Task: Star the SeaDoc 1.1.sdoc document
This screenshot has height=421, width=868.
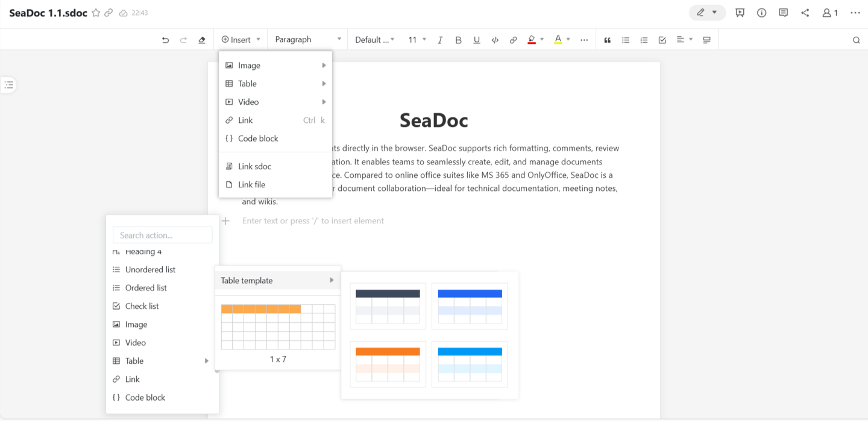Action: (x=96, y=13)
